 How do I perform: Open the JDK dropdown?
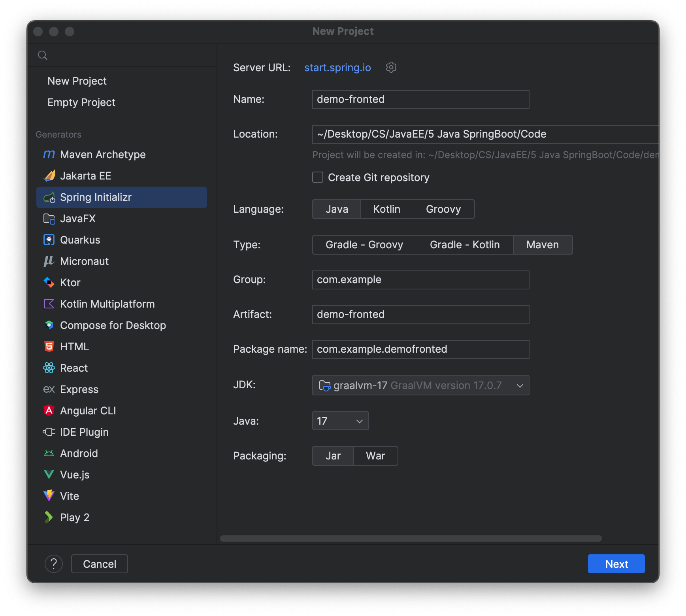coord(420,385)
